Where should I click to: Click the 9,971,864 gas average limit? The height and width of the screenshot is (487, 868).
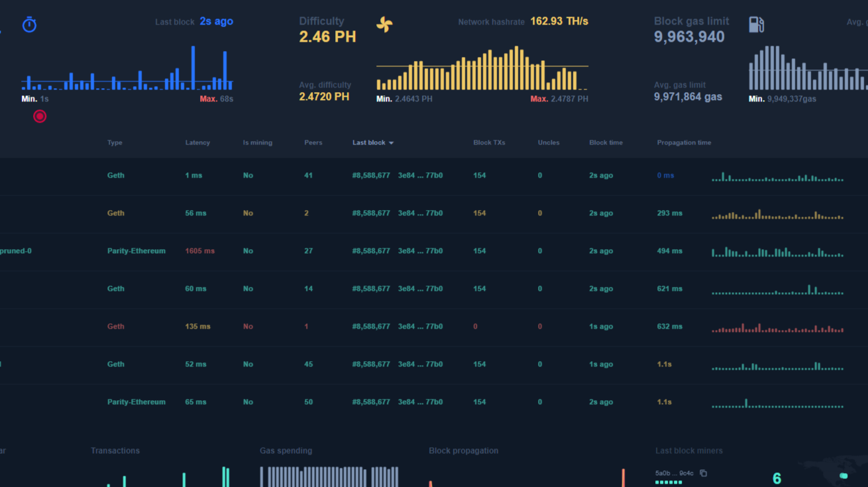(x=688, y=97)
